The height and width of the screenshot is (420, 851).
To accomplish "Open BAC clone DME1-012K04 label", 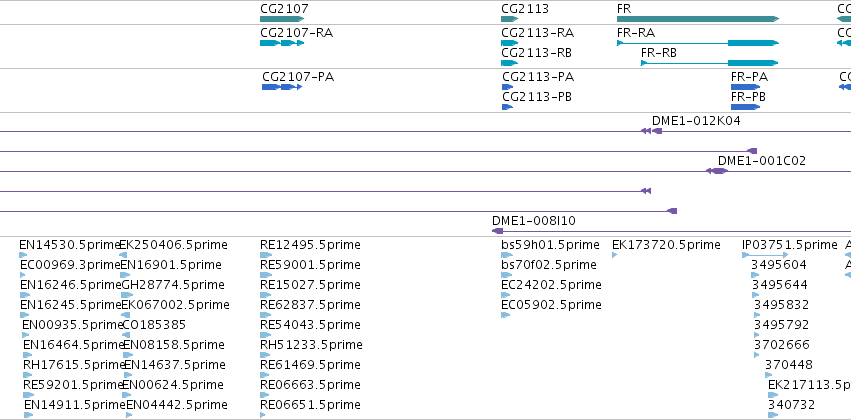I will [696, 121].
